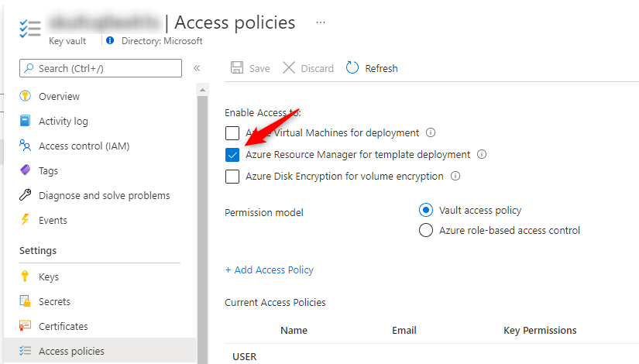Click sidebar scrollbar up arrow
Screen dimensions: 639x364
click(202, 90)
